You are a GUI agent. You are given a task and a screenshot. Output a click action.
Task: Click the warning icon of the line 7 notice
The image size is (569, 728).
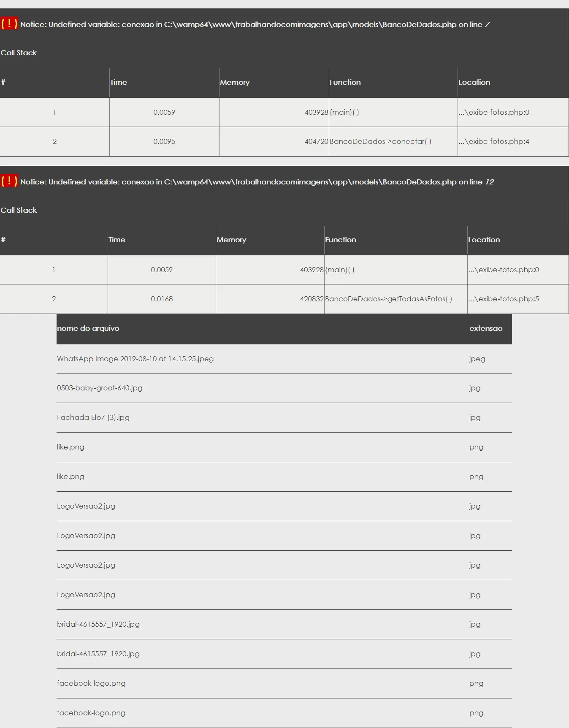tap(9, 24)
